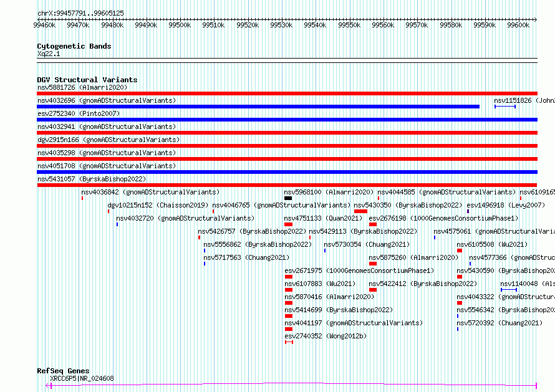Click nsv5717563 (Chuang2021) label
This screenshot has height=392, width=555.
point(246,257)
